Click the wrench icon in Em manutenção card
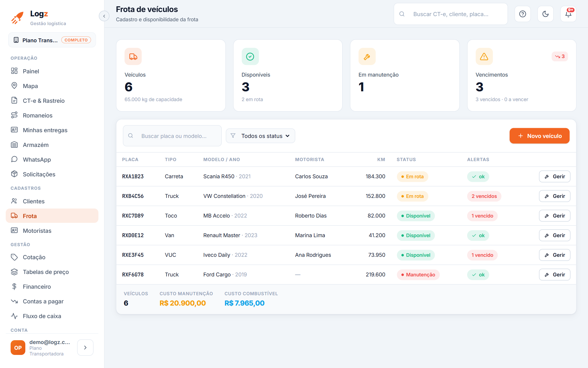Viewport: 588px width, 368px height. pos(367,56)
